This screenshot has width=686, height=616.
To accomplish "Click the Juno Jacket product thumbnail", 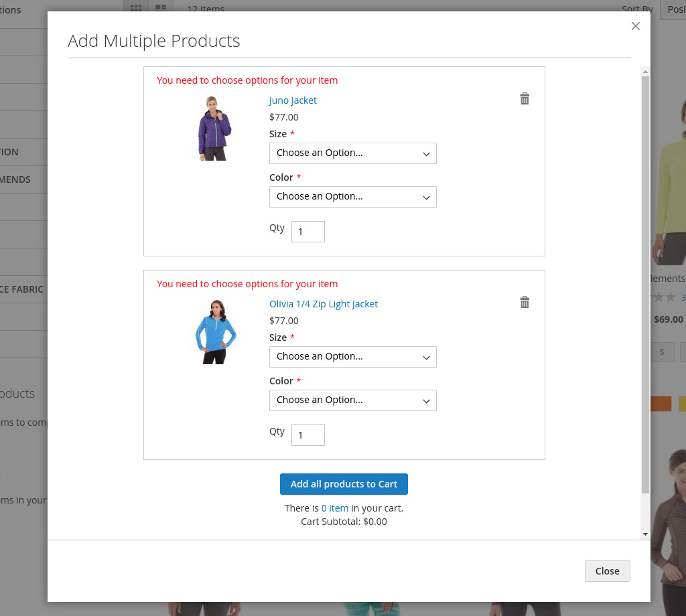I will (x=214, y=128).
